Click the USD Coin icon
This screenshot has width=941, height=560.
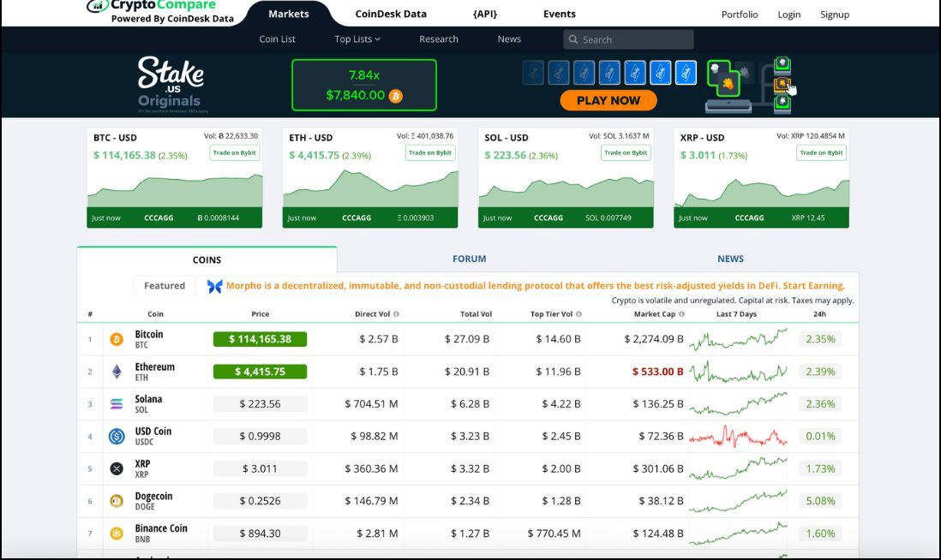[117, 437]
